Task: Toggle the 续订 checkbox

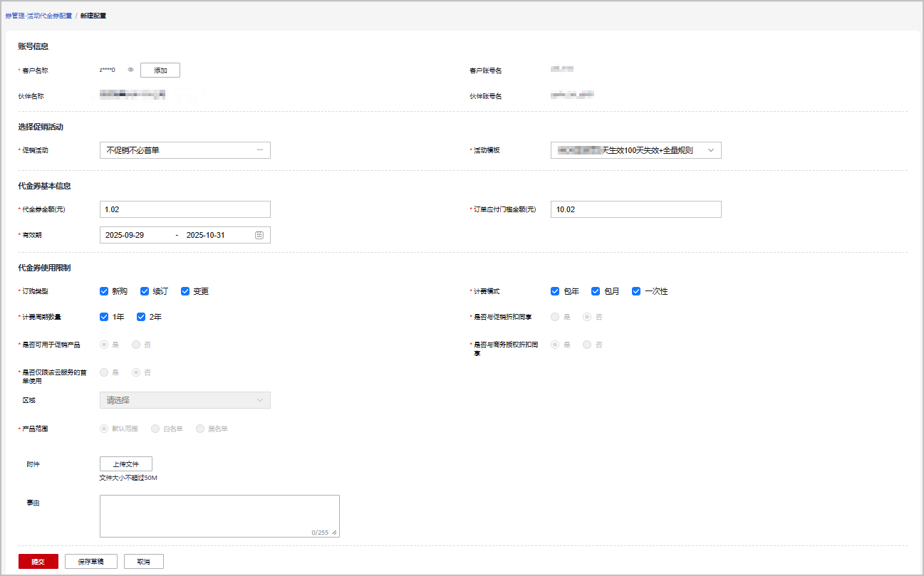Action: tap(145, 291)
